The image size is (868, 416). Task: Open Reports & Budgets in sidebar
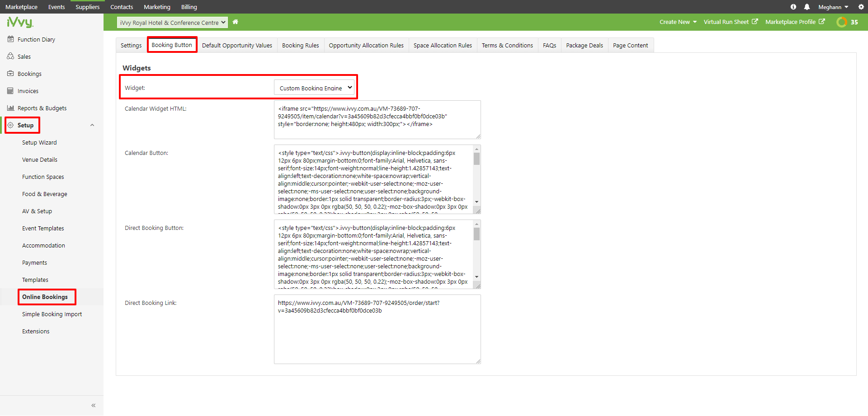pyautogui.click(x=42, y=108)
